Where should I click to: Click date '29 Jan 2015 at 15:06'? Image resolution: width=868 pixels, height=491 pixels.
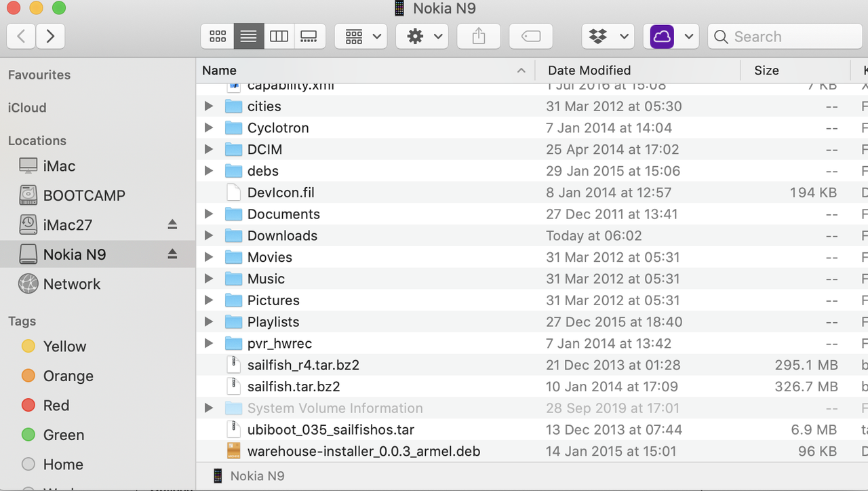click(x=613, y=171)
